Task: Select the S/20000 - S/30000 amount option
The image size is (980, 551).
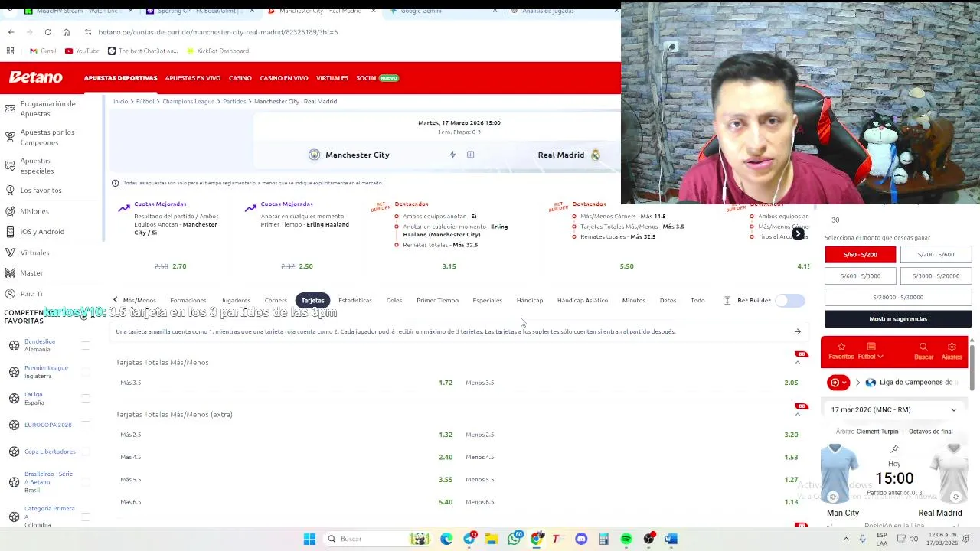Action: click(x=898, y=298)
